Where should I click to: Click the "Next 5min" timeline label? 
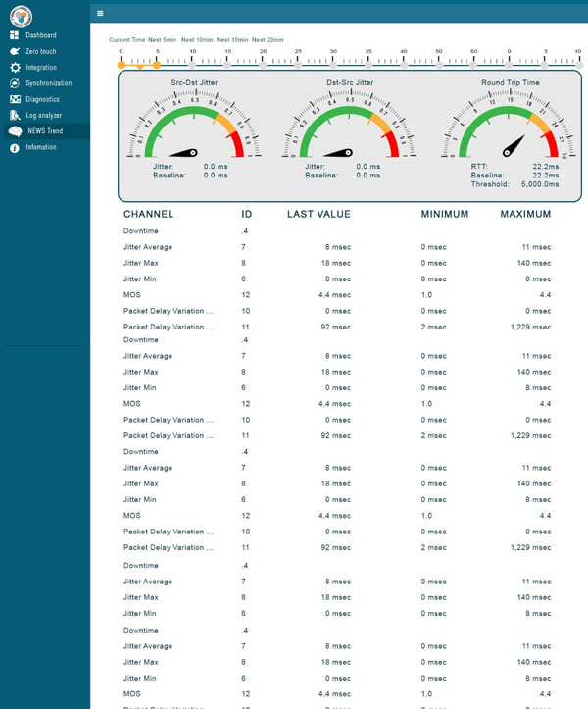click(162, 39)
